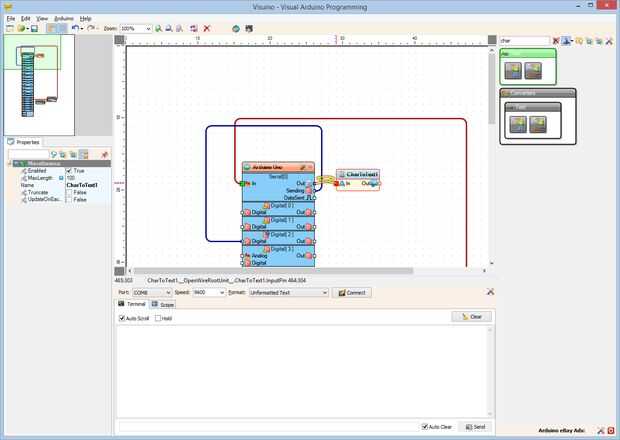The image size is (620, 440).
Task: Click the Save diskette toolbar icon
Action: (34, 28)
